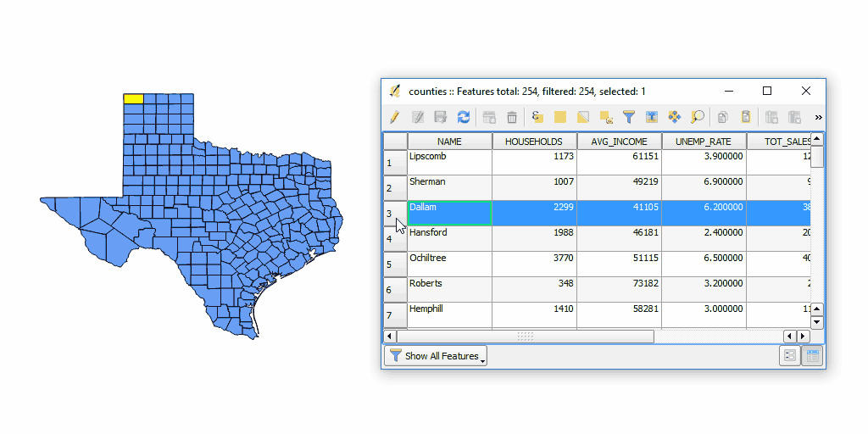Viewport: 868px width, 434px height.
Task: Zoom map to selected rows
Action: (x=698, y=117)
